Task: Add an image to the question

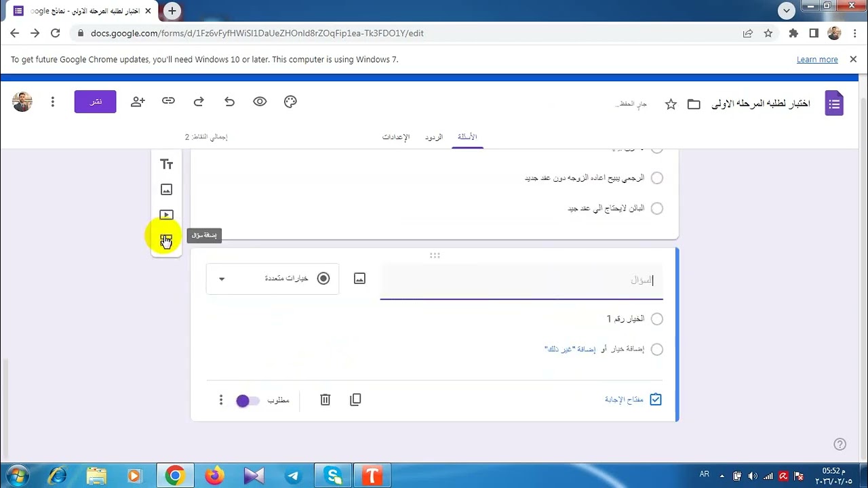Action: pyautogui.click(x=359, y=279)
